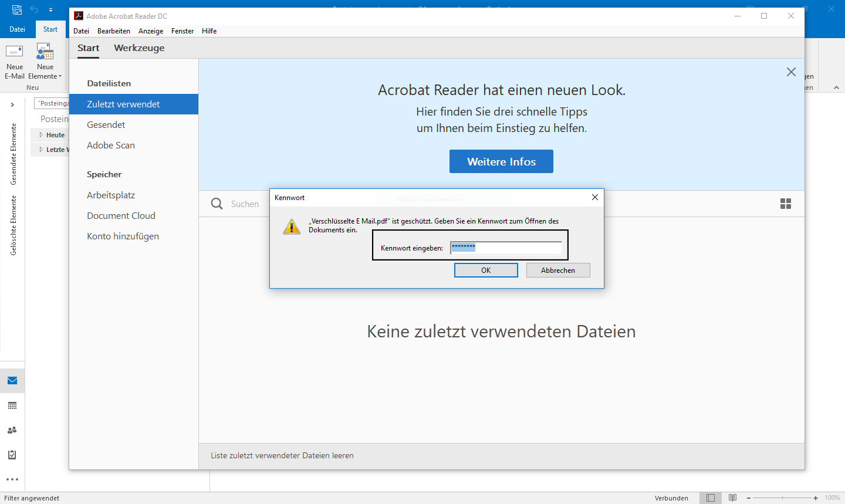The height and width of the screenshot is (504, 845).
Task: Click Outlook undo icon in title bar
Action: (34, 9)
